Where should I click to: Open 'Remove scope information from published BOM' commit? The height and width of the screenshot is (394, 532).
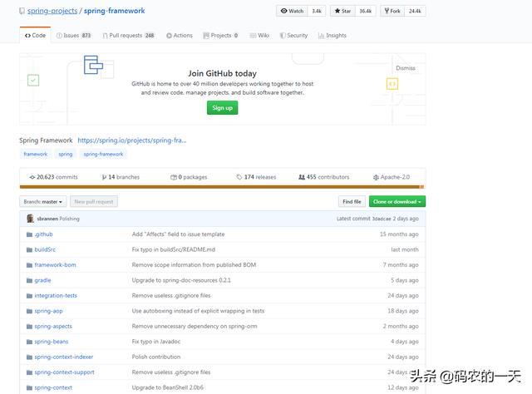point(194,265)
